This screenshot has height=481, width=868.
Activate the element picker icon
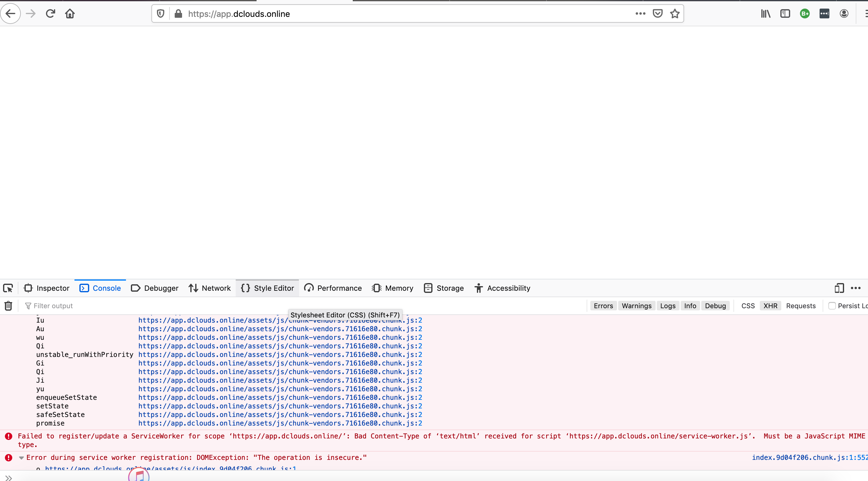(8, 288)
